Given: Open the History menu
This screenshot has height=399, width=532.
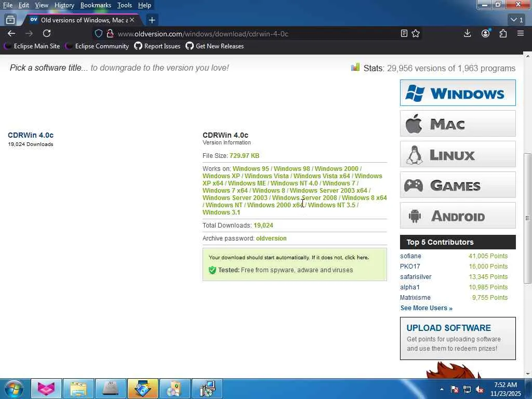Looking at the screenshot, I should click(x=64, y=5).
